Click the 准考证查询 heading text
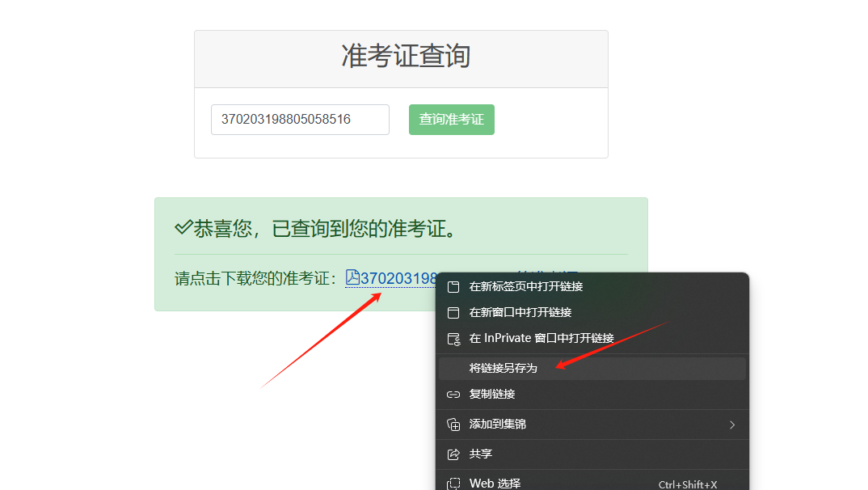Image resolution: width=868 pixels, height=490 pixels. click(406, 56)
